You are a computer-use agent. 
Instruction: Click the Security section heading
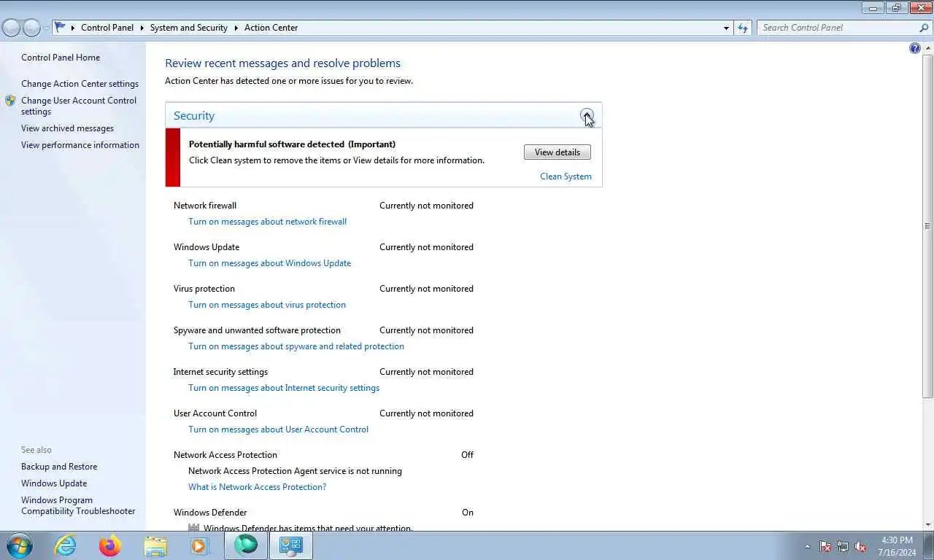click(194, 116)
